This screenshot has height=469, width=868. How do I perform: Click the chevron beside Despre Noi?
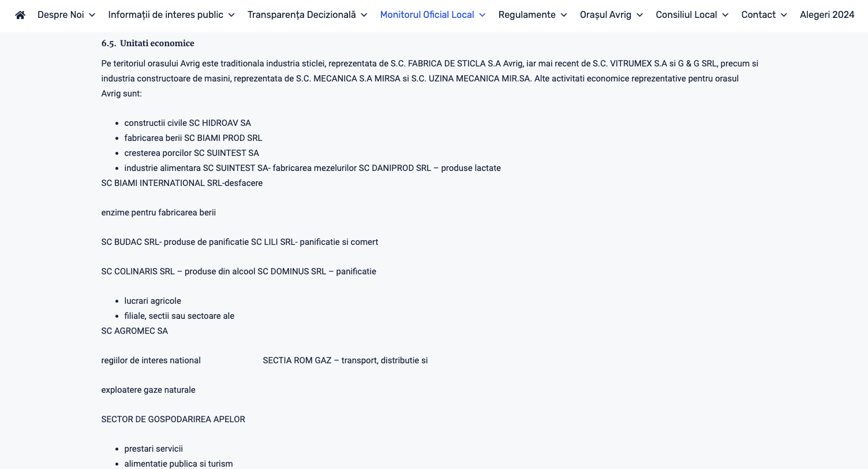coord(92,15)
